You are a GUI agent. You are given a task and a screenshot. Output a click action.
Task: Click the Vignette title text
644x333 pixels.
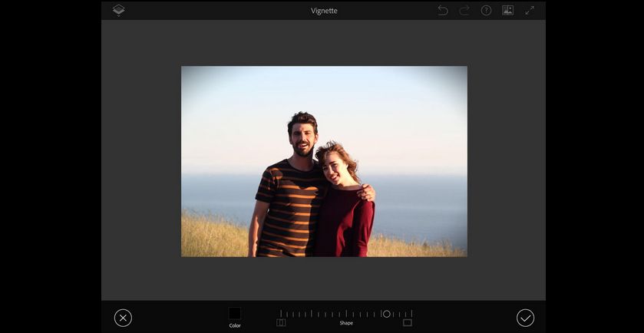click(x=324, y=11)
